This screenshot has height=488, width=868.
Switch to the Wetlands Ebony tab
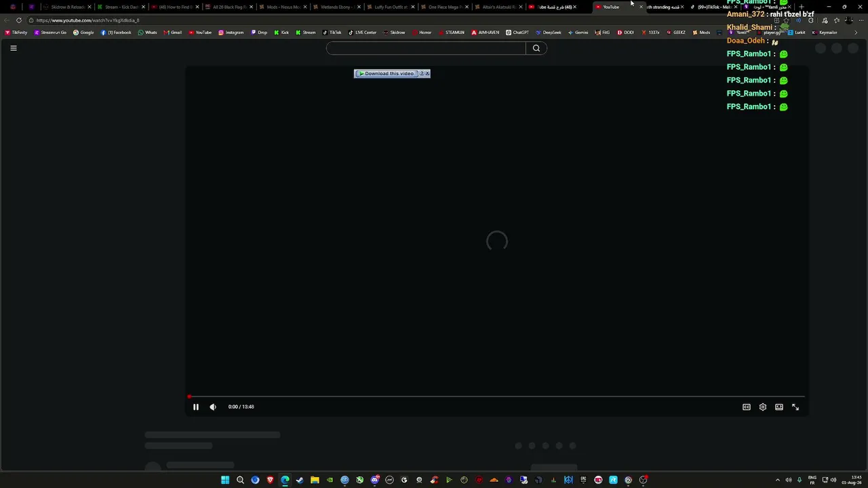click(x=336, y=7)
